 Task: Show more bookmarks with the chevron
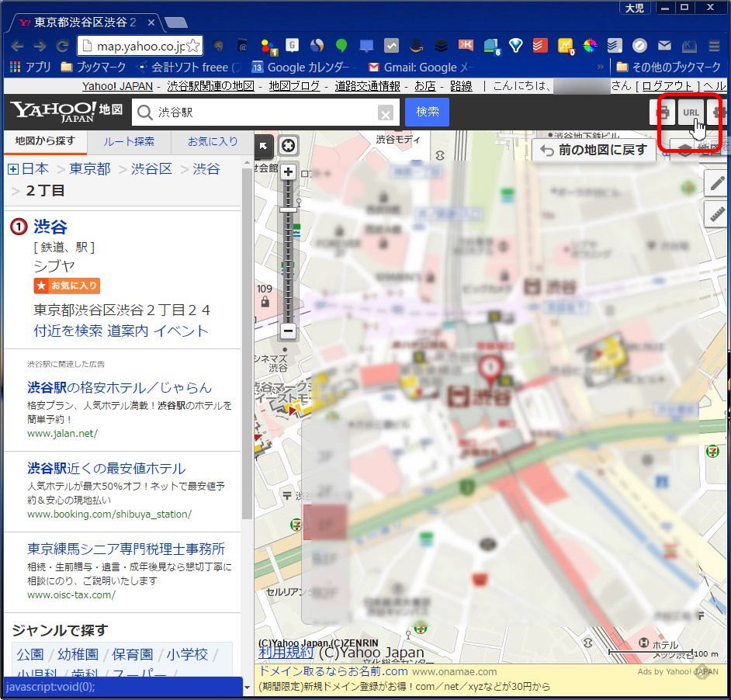(601, 68)
